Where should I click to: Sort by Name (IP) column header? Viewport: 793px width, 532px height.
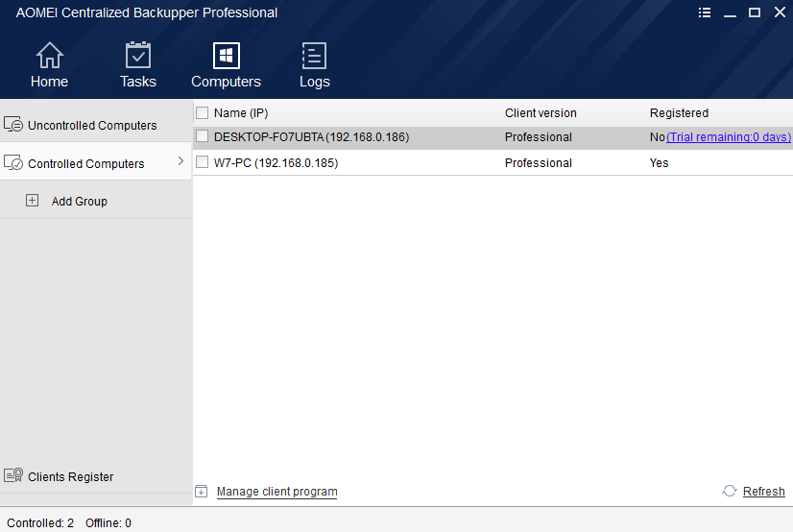click(241, 113)
